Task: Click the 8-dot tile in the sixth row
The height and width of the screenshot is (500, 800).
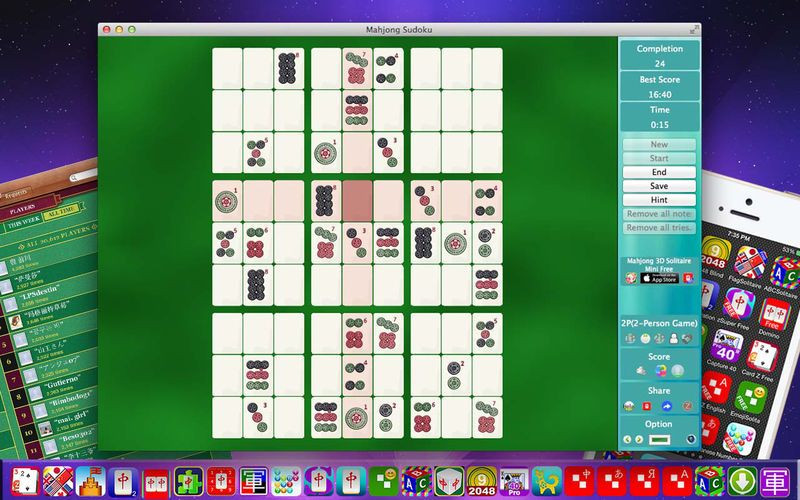Action: (x=258, y=285)
